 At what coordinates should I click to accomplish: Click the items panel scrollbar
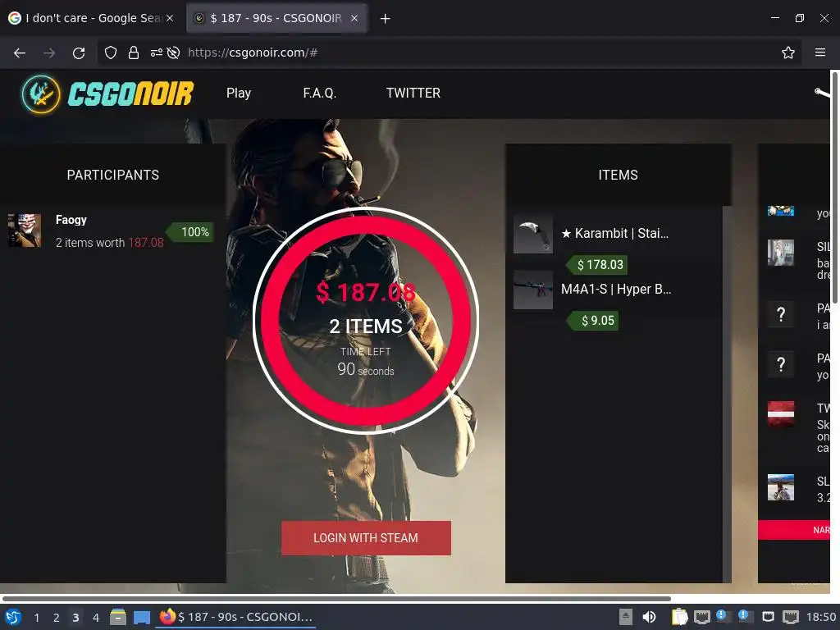click(x=727, y=394)
